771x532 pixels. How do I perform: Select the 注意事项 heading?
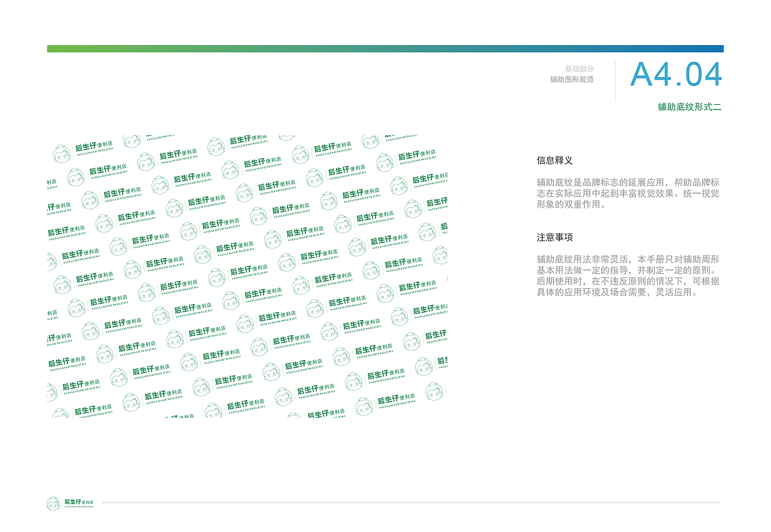pos(555,238)
